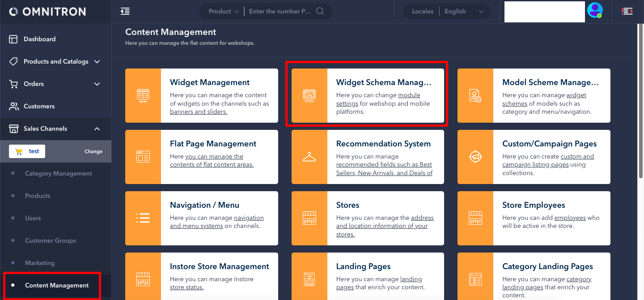Click the 'banners and sliders.' link text
644x300 pixels.
tap(199, 111)
